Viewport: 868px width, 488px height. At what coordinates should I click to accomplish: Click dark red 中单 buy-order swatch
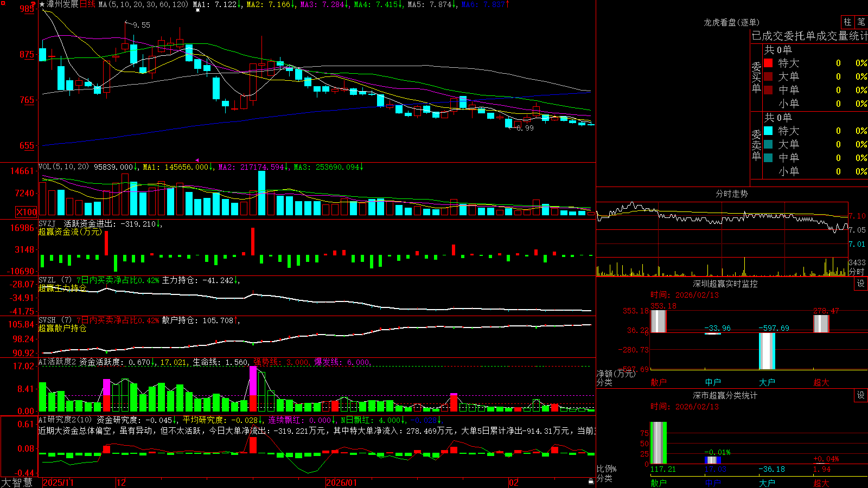(x=768, y=89)
